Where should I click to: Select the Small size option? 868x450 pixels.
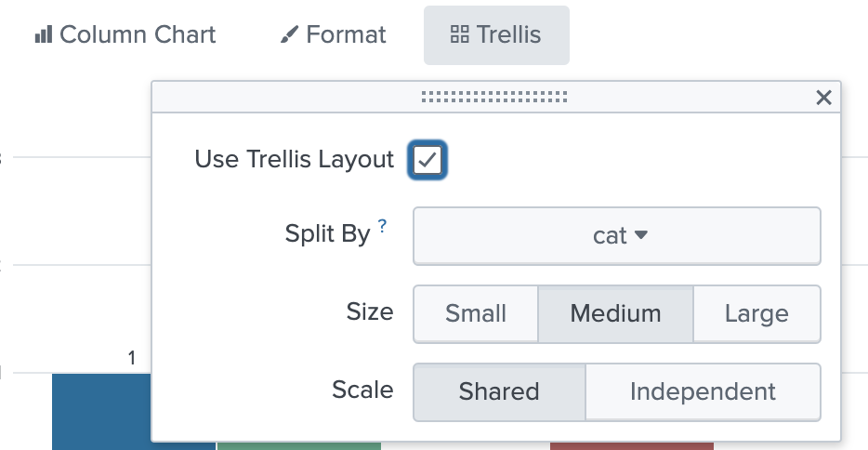(x=476, y=314)
